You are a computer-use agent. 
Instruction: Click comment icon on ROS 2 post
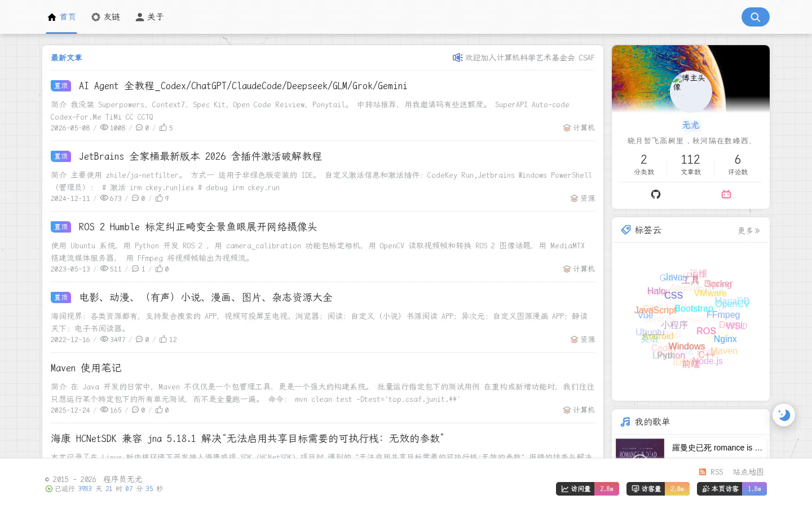135,269
